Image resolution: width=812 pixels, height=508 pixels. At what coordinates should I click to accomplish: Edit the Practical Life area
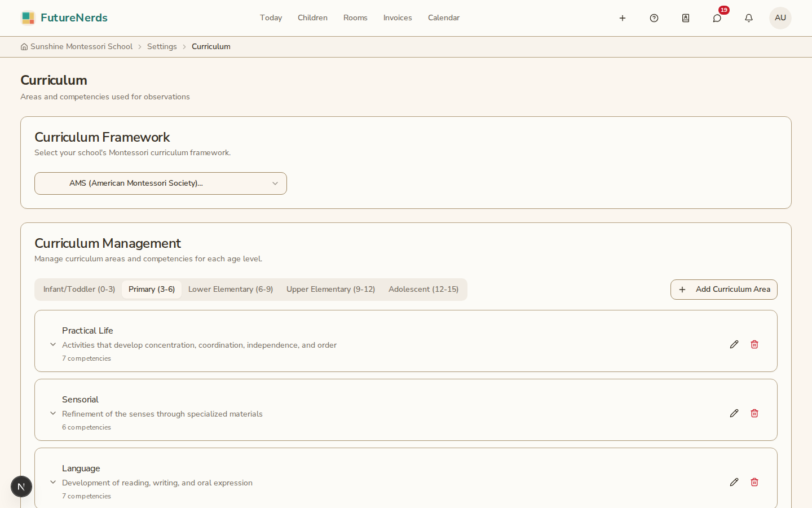click(734, 344)
